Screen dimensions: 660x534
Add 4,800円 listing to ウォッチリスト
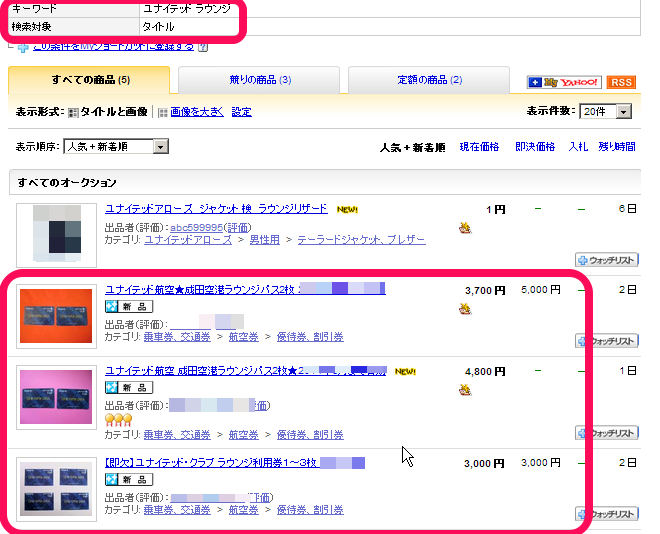pos(607,433)
